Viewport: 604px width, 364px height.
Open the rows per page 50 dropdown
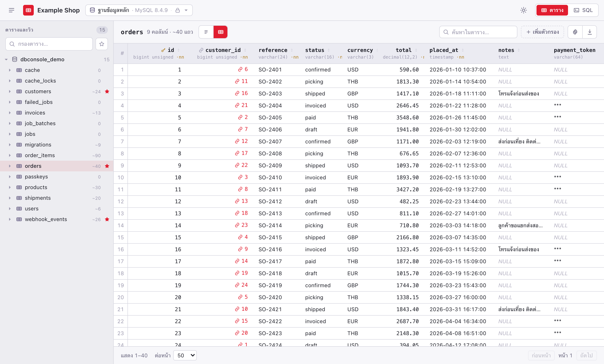(x=185, y=355)
